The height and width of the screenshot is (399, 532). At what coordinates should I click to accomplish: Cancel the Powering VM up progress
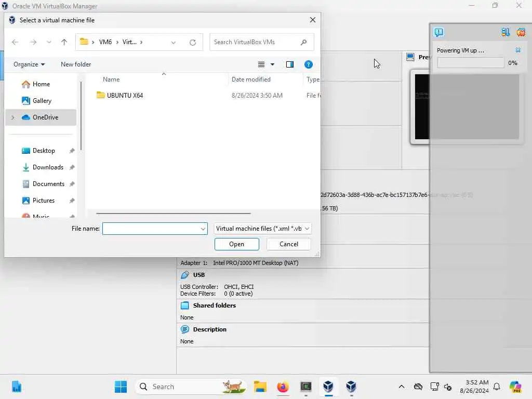[x=518, y=50]
